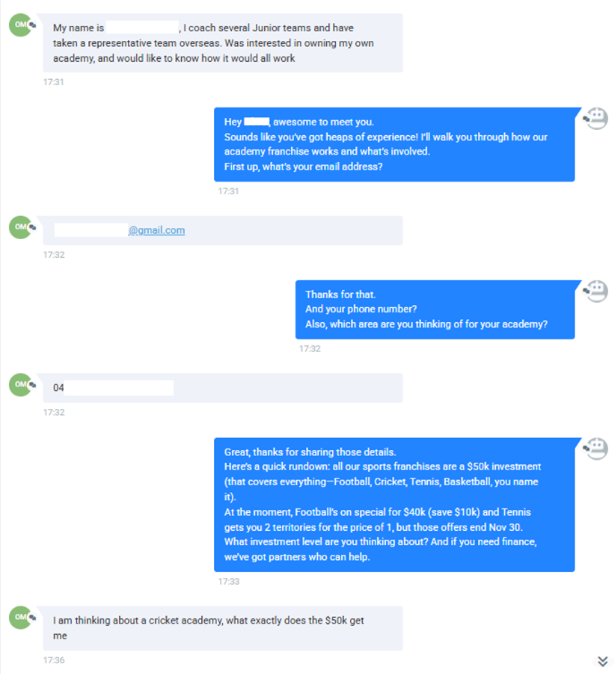Click the agent avatar beside the "Thanks for that" reply
This screenshot has width=616, height=674.
595,291
